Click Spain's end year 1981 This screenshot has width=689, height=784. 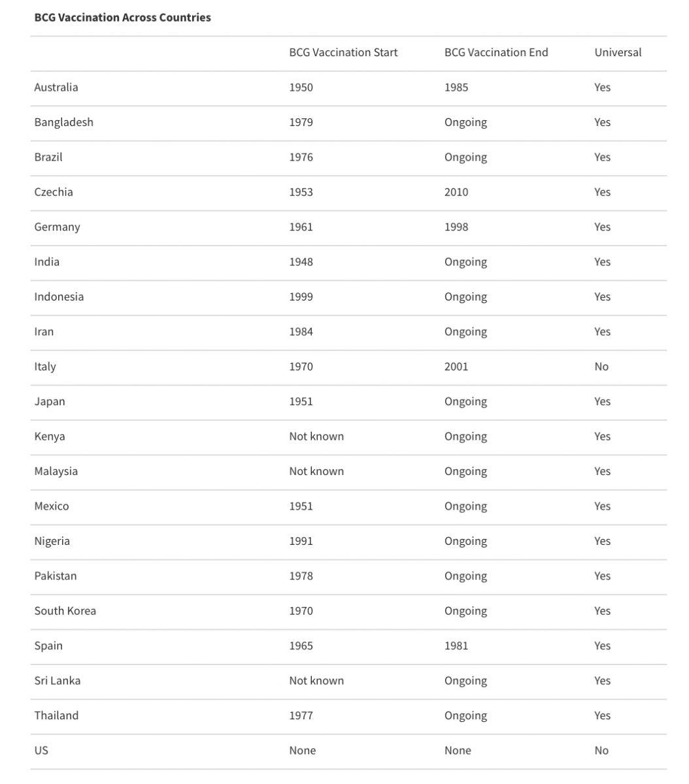[456, 645]
